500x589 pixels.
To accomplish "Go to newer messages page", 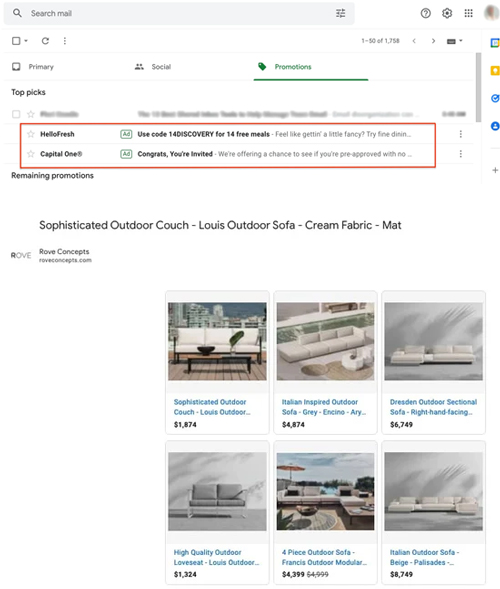I will 414,41.
